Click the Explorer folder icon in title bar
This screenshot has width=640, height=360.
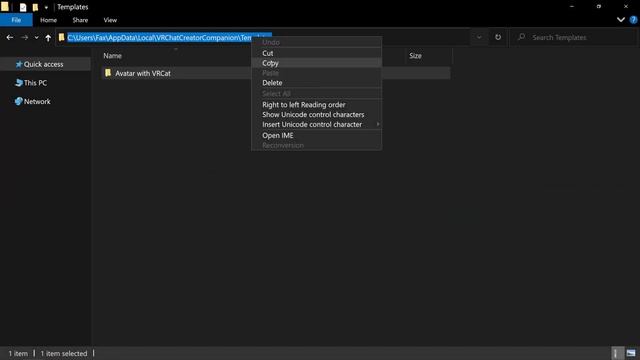[x=5, y=7]
